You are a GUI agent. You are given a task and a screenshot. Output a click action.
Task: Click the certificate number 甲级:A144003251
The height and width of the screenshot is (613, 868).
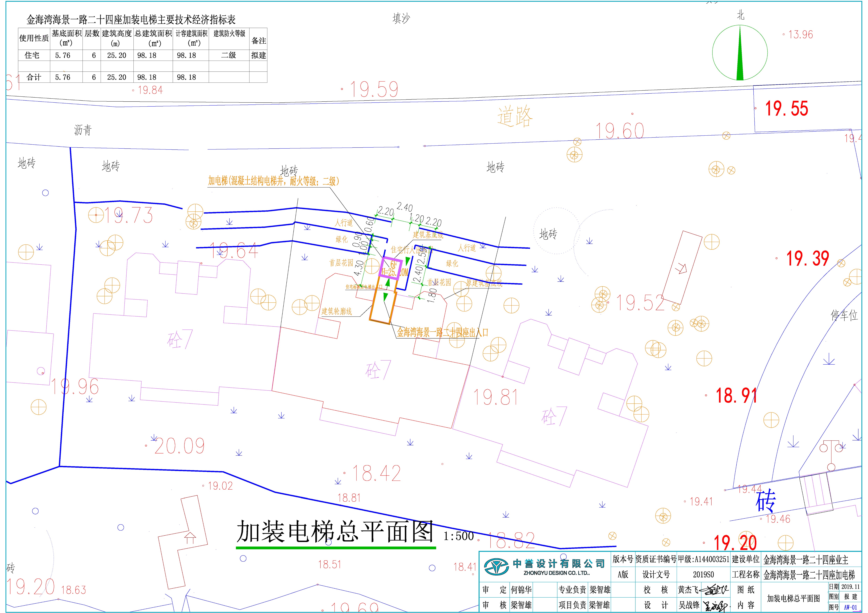click(704, 559)
